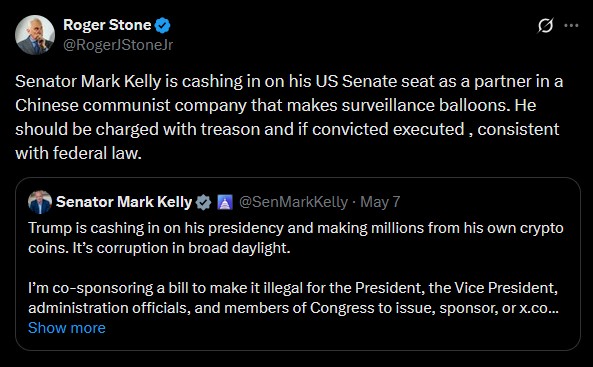
Task: Open the @RogerJStoneJr handle link
Action: [x=118, y=45]
